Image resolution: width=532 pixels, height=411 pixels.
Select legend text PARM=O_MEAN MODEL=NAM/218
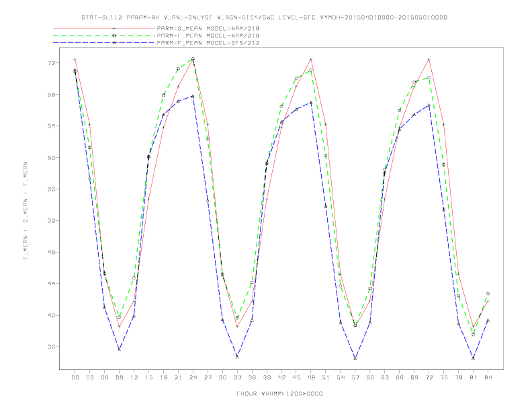[208, 28]
